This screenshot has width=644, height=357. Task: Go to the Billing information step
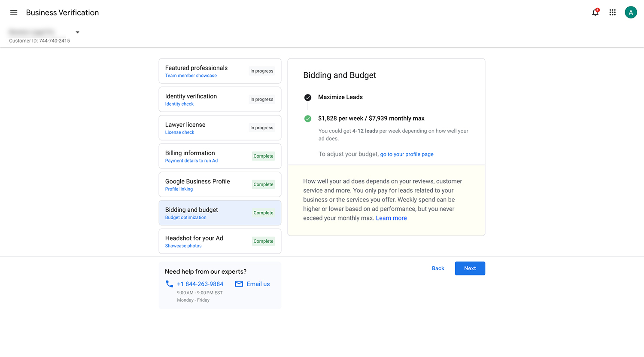tap(220, 156)
